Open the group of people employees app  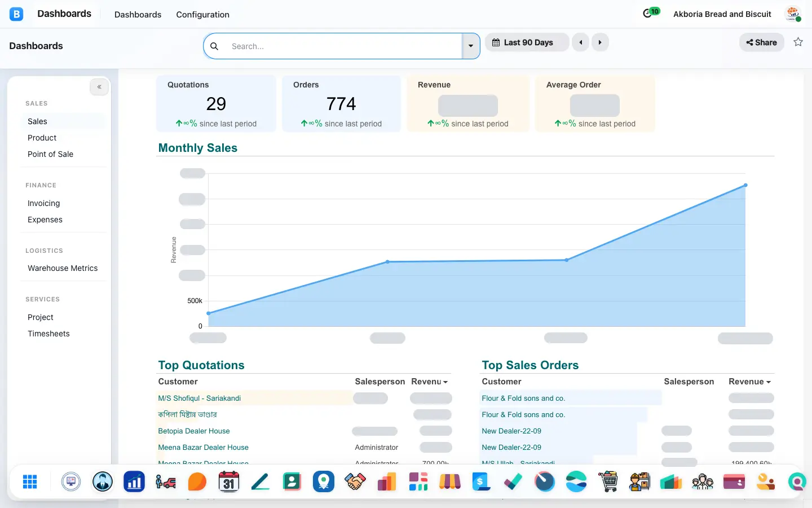coord(703,481)
